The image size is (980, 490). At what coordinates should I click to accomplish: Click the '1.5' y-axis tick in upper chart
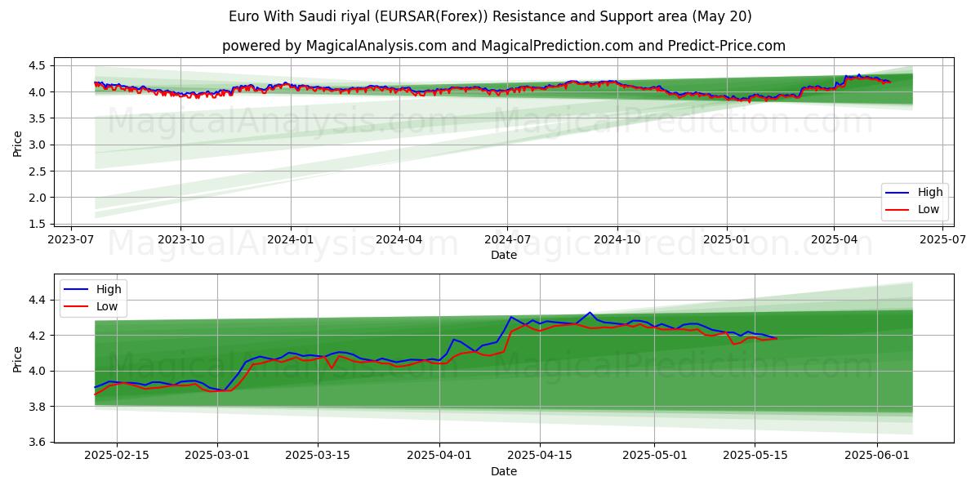[37, 224]
